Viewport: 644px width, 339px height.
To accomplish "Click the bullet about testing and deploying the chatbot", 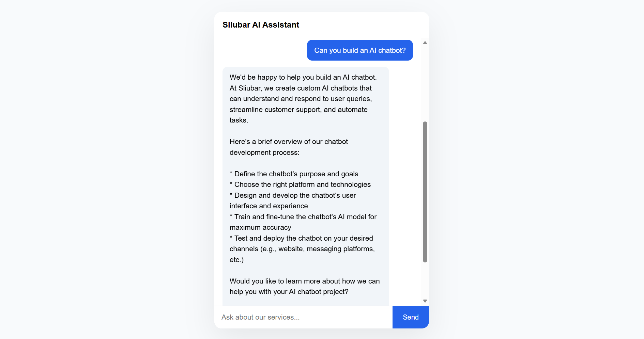I will tap(301, 249).
